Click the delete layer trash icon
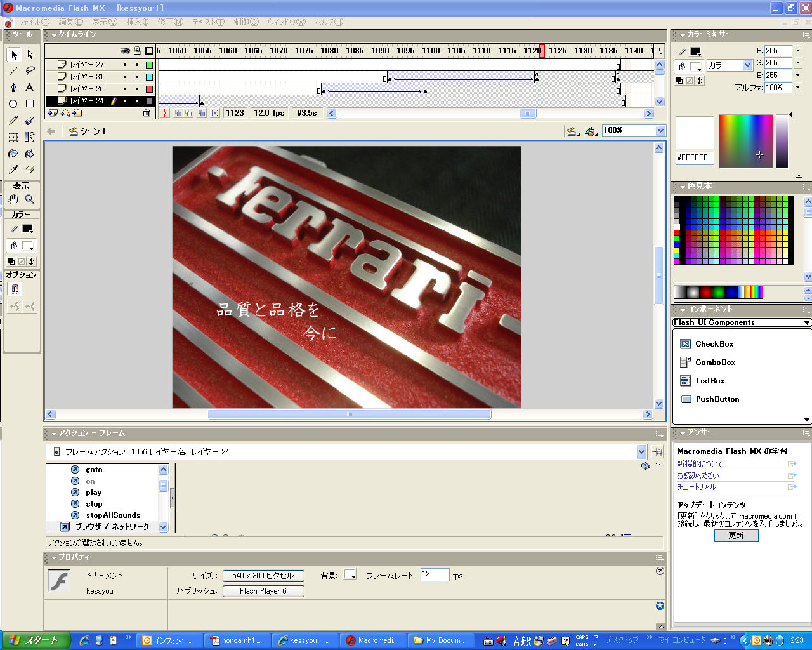Viewport: 812px width, 650px height. point(147,113)
